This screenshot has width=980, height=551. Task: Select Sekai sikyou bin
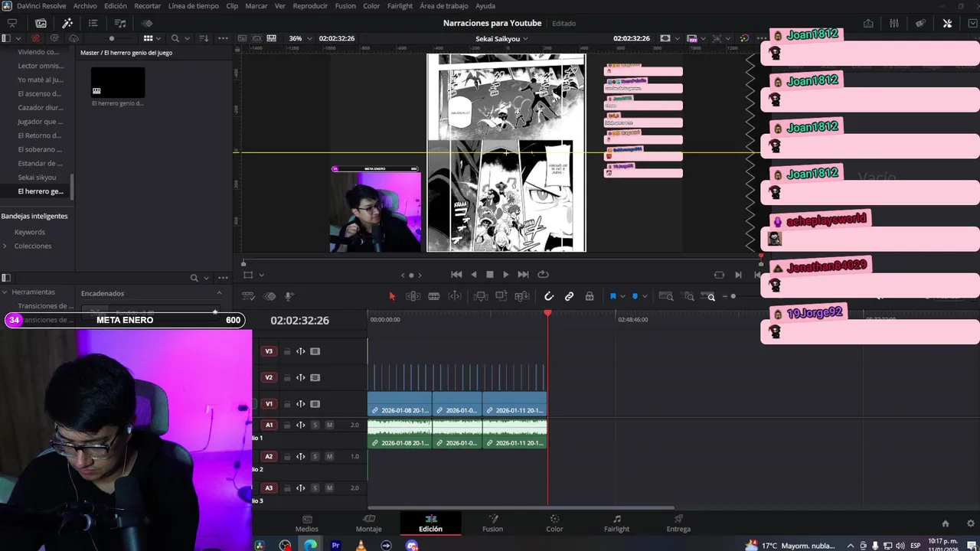coord(37,177)
